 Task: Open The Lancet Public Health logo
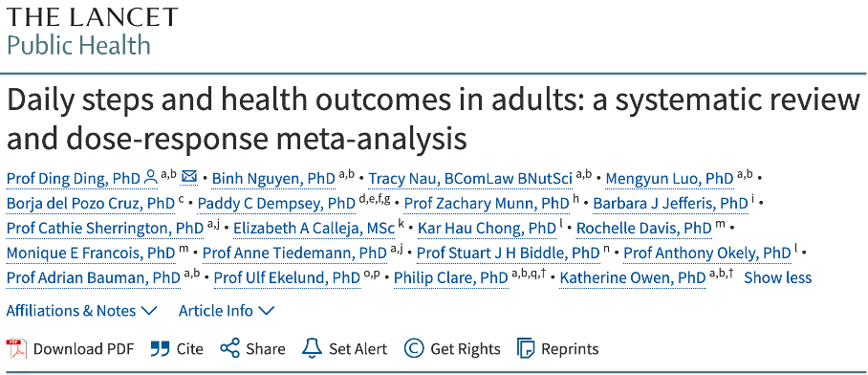[x=93, y=33]
